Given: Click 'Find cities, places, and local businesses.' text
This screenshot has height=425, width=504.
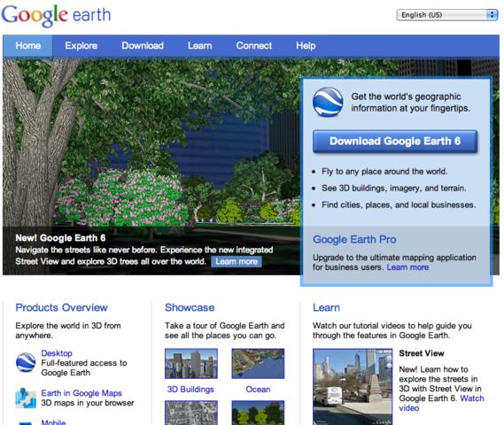Looking at the screenshot, I should 399,205.
